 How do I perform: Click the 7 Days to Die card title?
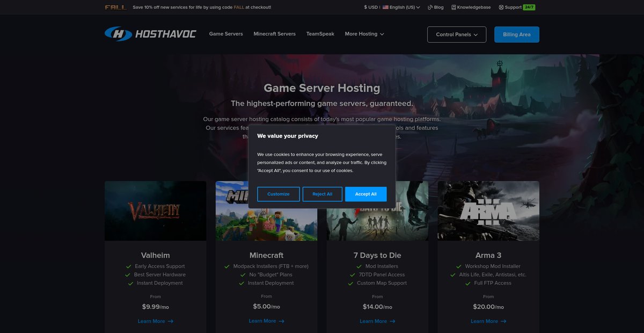(x=377, y=255)
